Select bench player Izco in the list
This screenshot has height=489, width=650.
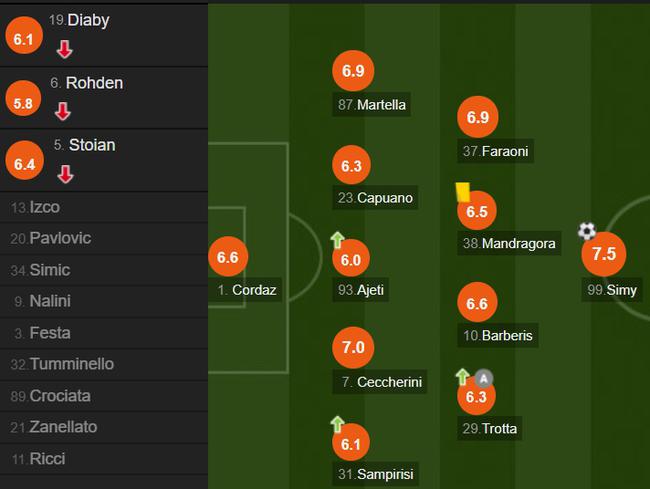point(104,207)
